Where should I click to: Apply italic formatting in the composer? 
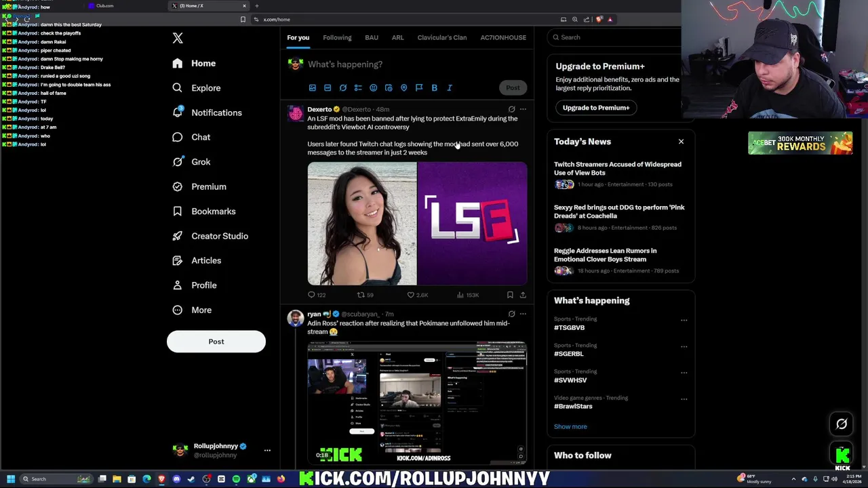tap(450, 87)
